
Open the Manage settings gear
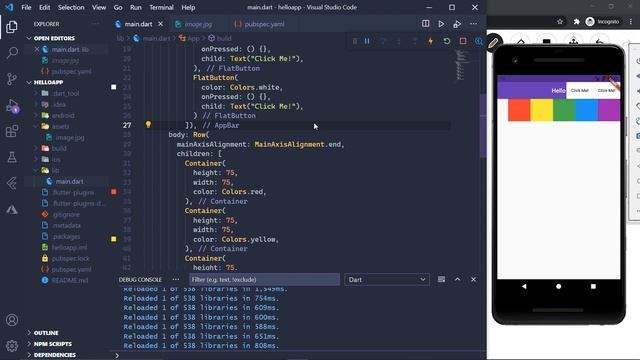[x=12, y=346]
